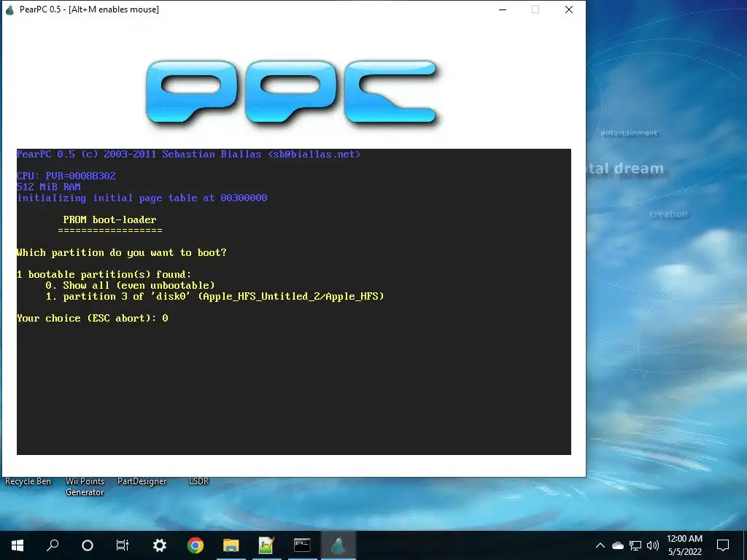
Task: Click 'Which partition do you want to boot?' text
Action: tap(122, 252)
